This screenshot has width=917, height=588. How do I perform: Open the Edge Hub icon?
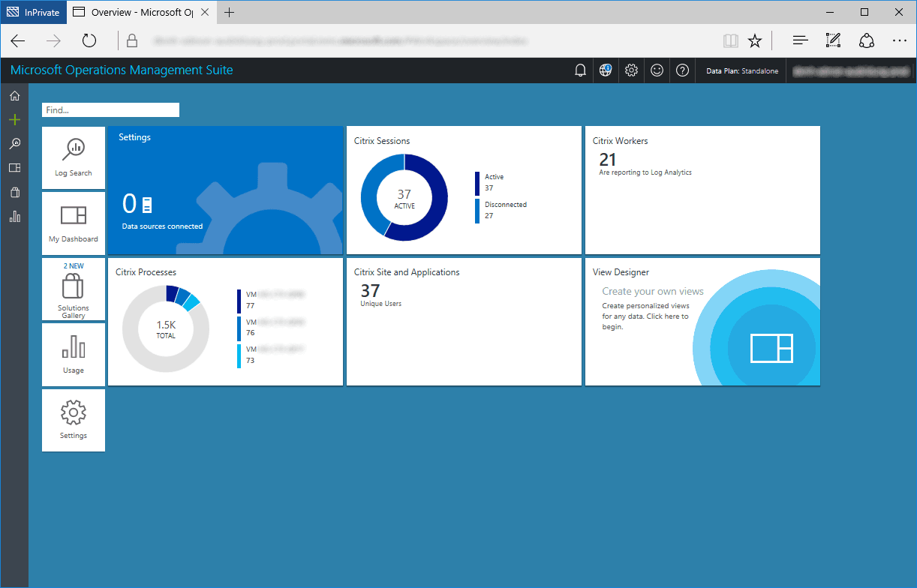tap(800, 40)
